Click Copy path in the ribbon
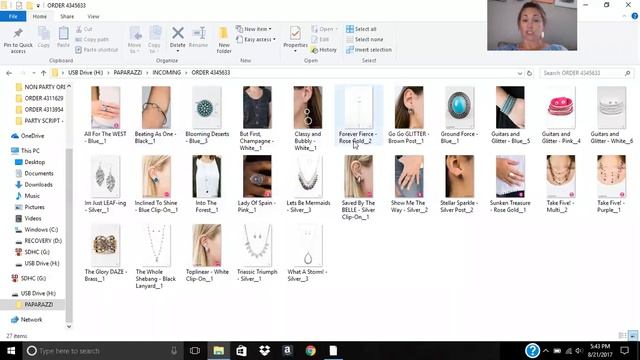Screen dimensions: 640x360 pyautogui.click(x=92, y=39)
